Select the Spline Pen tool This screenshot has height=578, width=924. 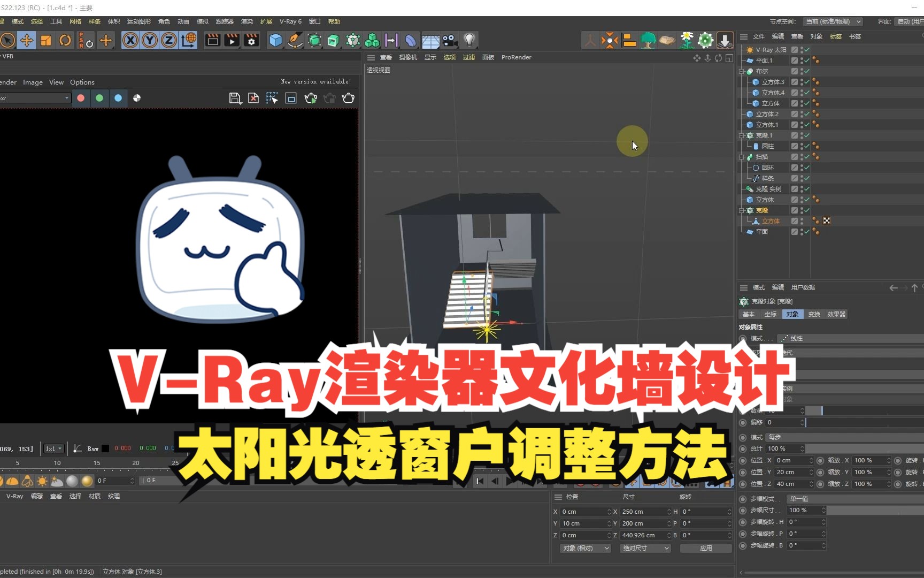295,40
